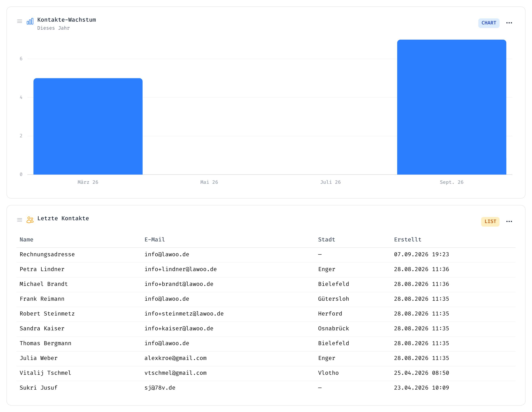Click the drag handle of Kontakte-Wachstum widget
Screen dimensions: 532x412
coord(20,21)
